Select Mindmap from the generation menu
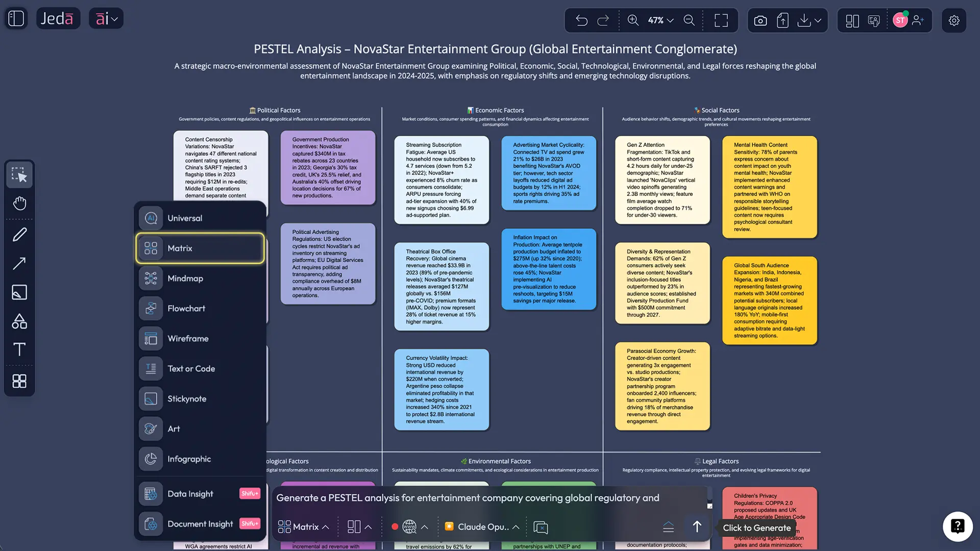Screen dimensions: 980x551 (200, 278)
